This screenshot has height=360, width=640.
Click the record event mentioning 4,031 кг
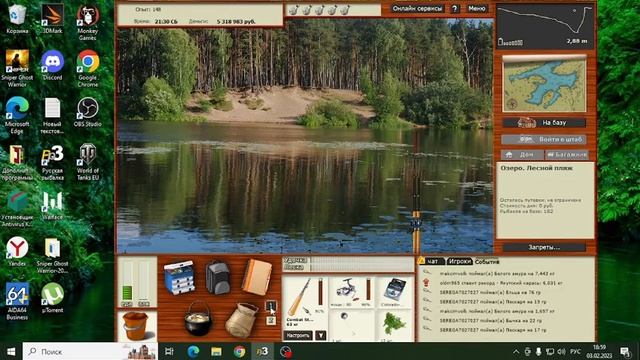coord(501,283)
